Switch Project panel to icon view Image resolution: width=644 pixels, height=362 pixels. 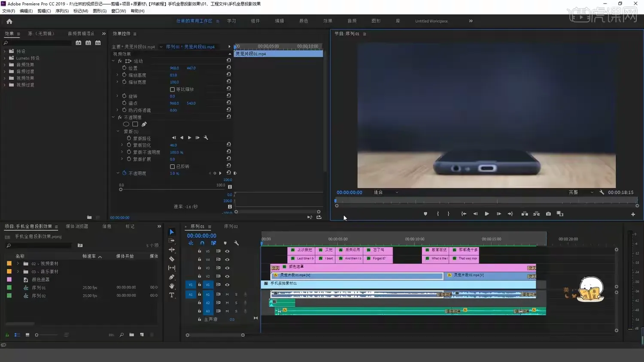pos(27,335)
